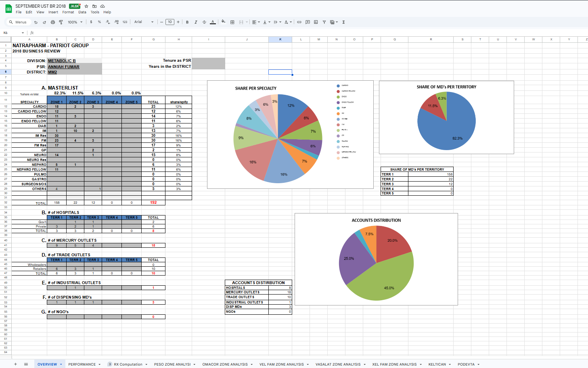Star the SEPTEMBER UST BR 2018 document
The height and width of the screenshot is (368, 588).
coord(86,6)
